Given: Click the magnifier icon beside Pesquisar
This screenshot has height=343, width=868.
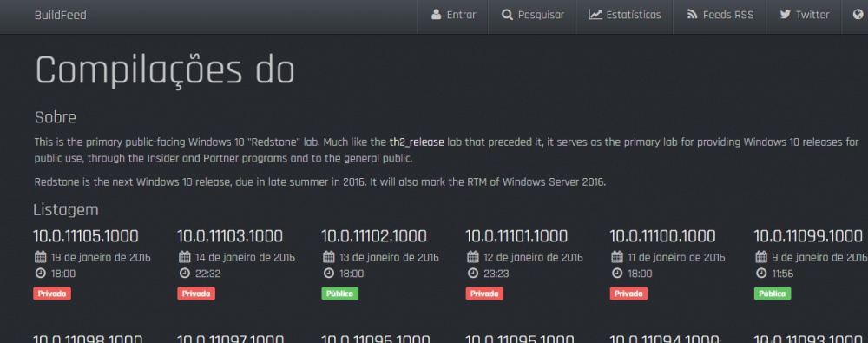Looking at the screenshot, I should [x=507, y=15].
